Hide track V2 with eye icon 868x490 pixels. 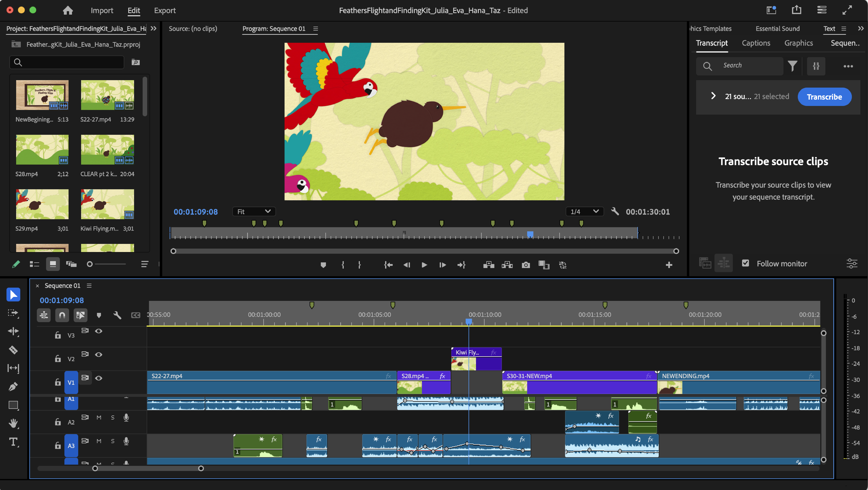pyautogui.click(x=98, y=355)
